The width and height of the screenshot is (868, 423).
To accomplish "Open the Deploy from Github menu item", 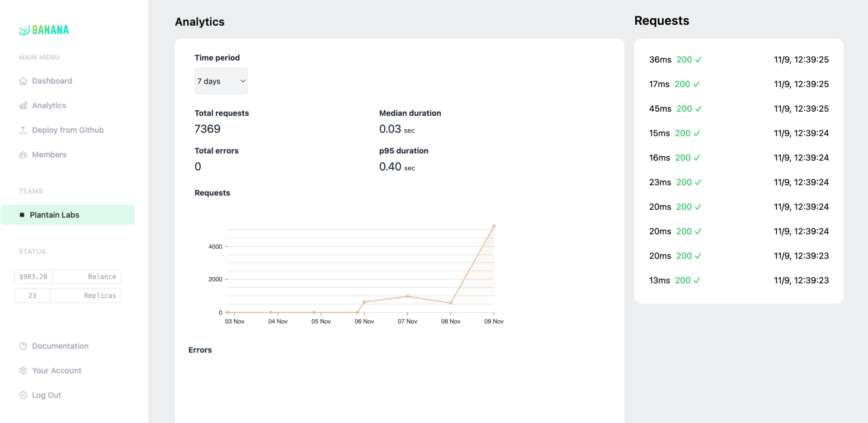I will [x=68, y=130].
